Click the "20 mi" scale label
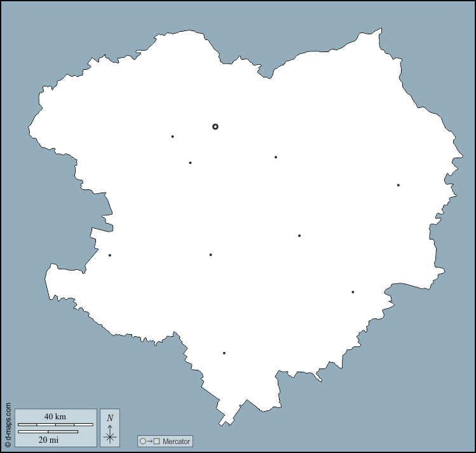 pos(48,439)
